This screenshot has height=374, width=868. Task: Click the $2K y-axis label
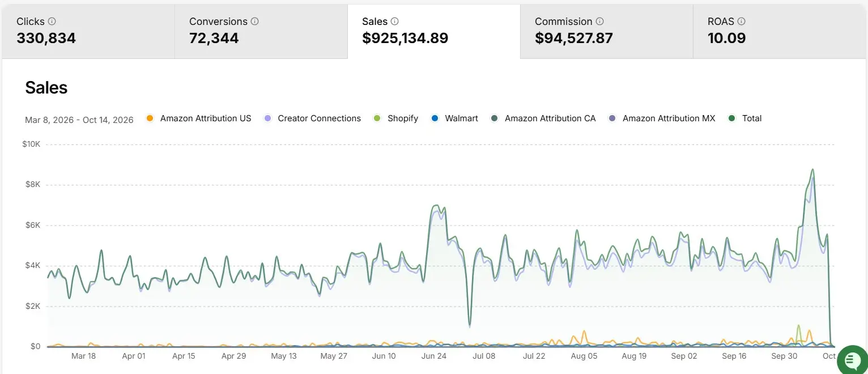(33, 306)
